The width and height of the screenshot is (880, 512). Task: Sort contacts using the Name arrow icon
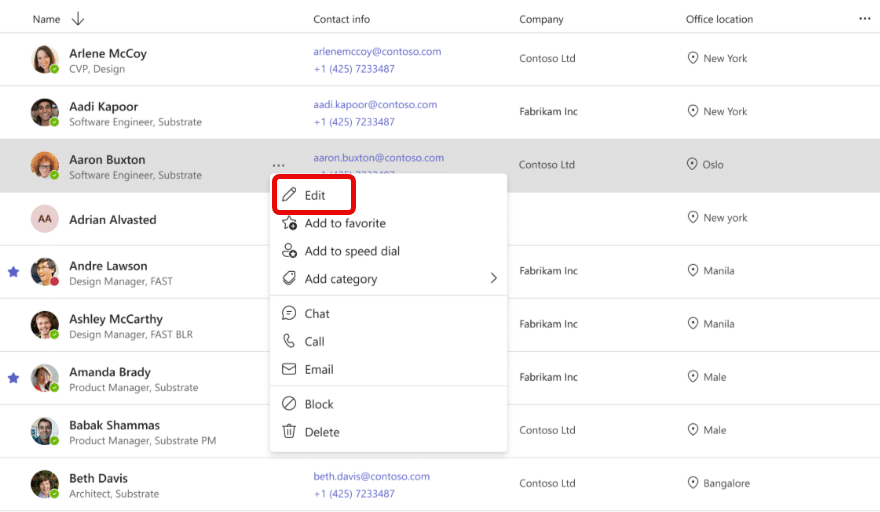[78, 19]
